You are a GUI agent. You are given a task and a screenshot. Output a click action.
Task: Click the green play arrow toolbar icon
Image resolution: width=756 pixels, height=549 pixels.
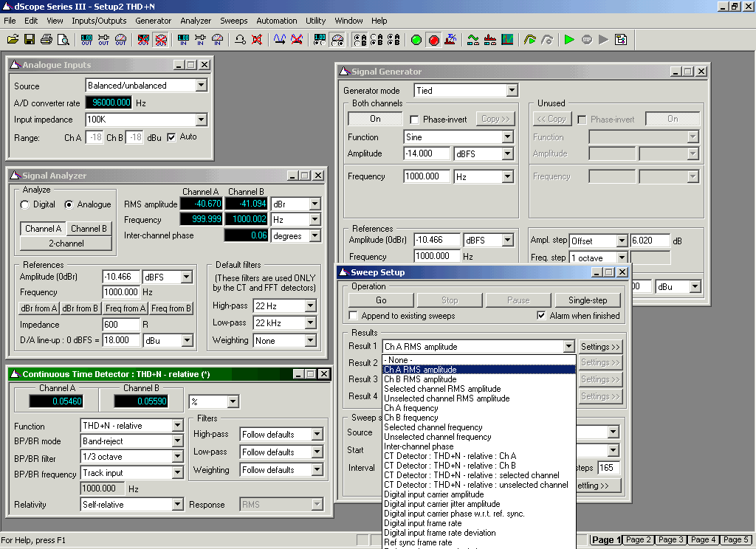point(569,40)
